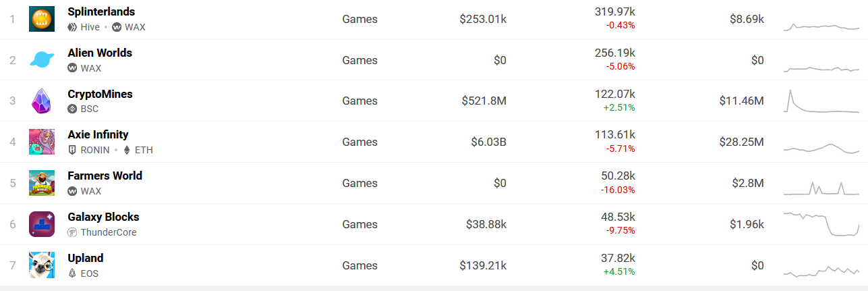868x291 pixels.
Task: Click the CryptoMines activity sparkline chart
Action: [x=821, y=101]
